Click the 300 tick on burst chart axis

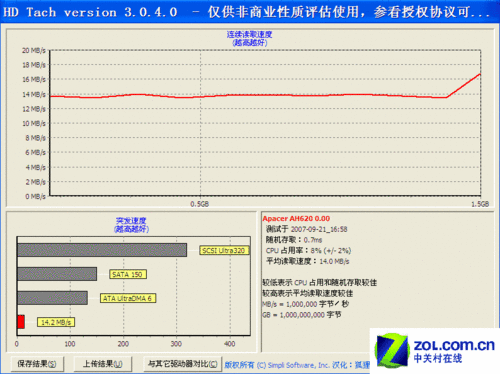[x=176, y=344]
